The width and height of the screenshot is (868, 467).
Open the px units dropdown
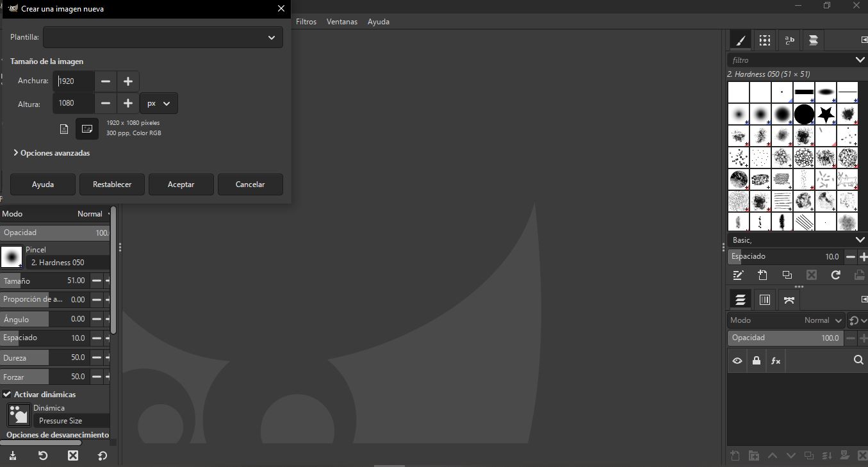point(159,103)
